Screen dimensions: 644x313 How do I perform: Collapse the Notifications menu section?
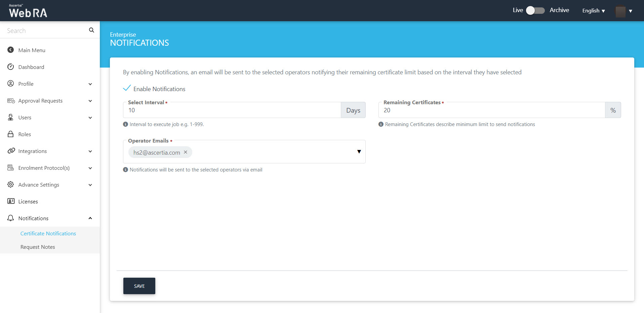pyautogui.click(x=90, y=218)
